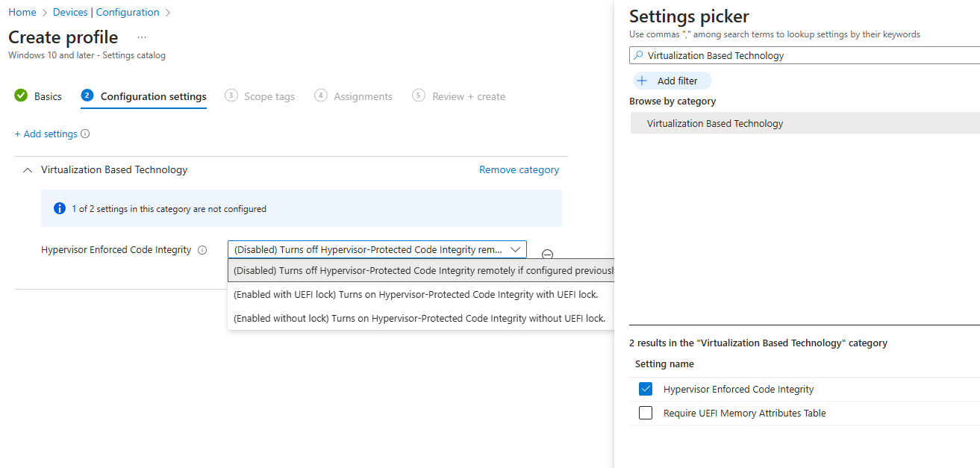Click the minus icon to remove the setting
The height and width of the screenshot is (468, 980).
(x=547, y=255)
